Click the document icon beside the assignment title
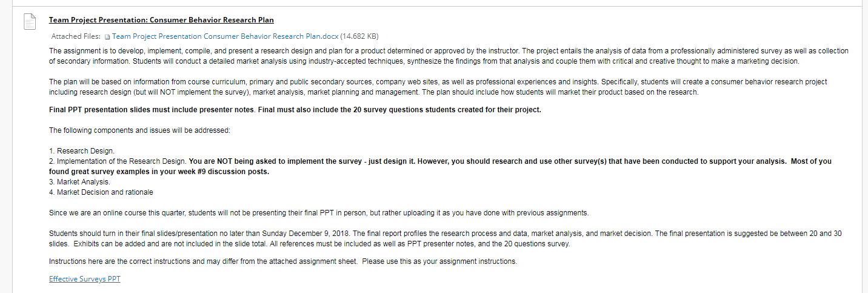The height and width of the screenshot is (293, 868). coord(30,22)
